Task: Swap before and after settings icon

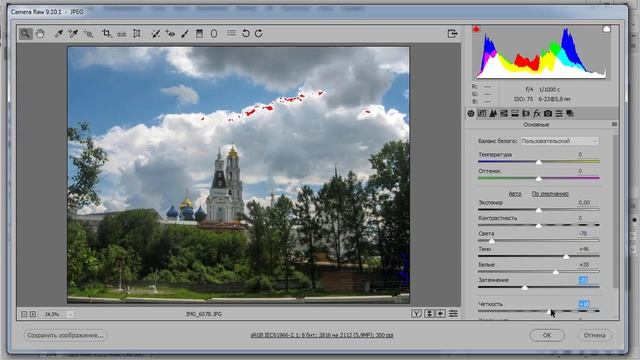Action: (x=429, y=313)
